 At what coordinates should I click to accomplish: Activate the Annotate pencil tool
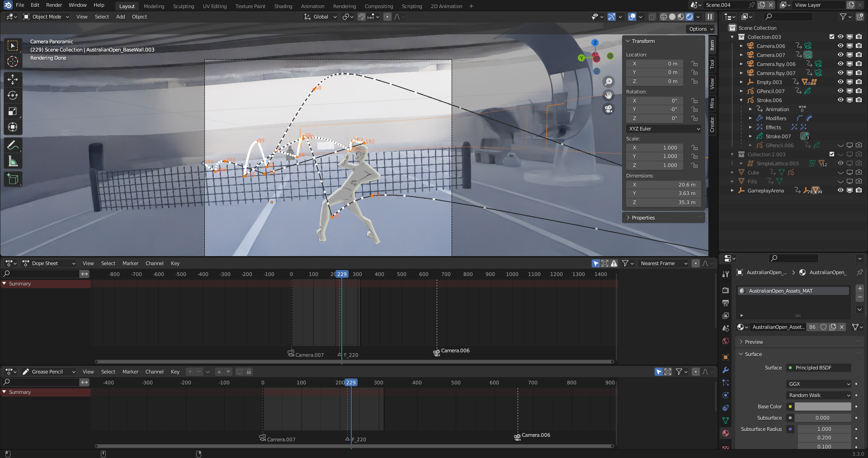tap(13, 145)
